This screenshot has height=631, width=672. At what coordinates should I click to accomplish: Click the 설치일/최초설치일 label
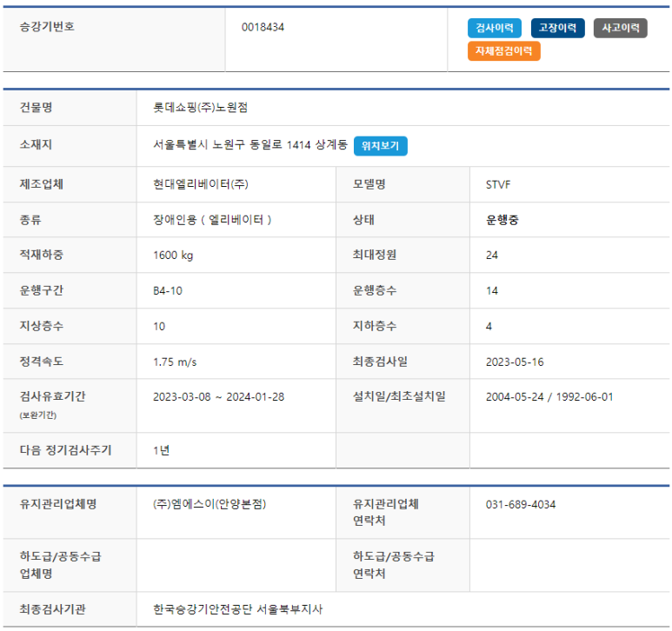coord(399,396)
